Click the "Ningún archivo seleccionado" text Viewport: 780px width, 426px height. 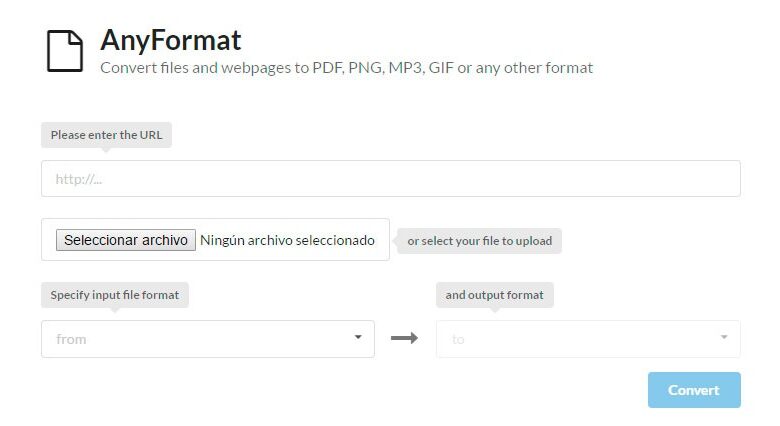click(x=287, y=240)
